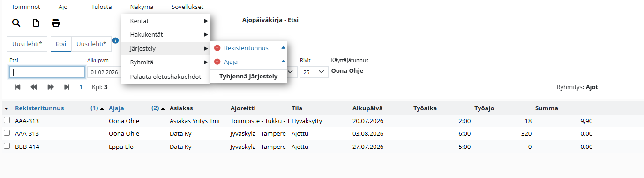Image resolution: width=644 pixels, height=178 pixels.
Task: Tick checkbox for AAA-313 row dated 03.08.2026
Action: [x=7, y=133]
